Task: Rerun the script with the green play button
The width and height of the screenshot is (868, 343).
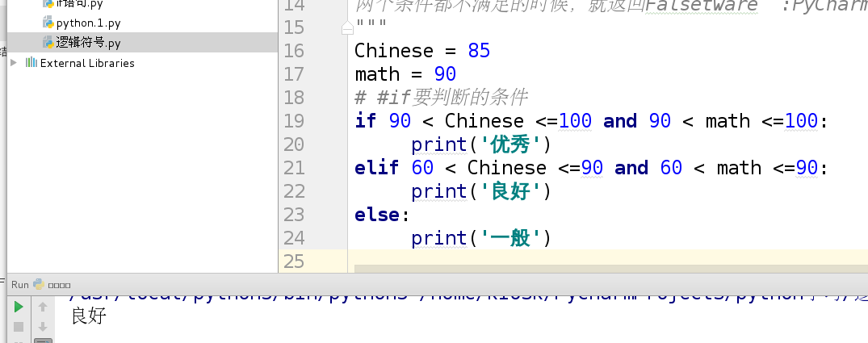Action: pos(19,307)
